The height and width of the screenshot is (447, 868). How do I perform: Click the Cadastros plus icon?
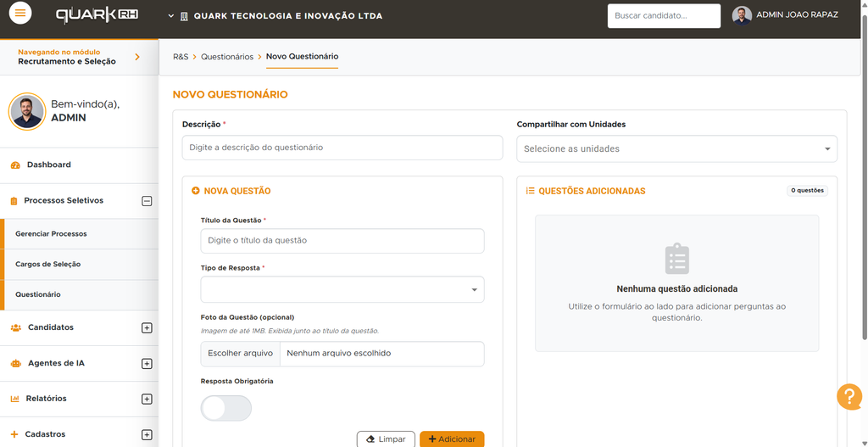(x=14, y=434)
